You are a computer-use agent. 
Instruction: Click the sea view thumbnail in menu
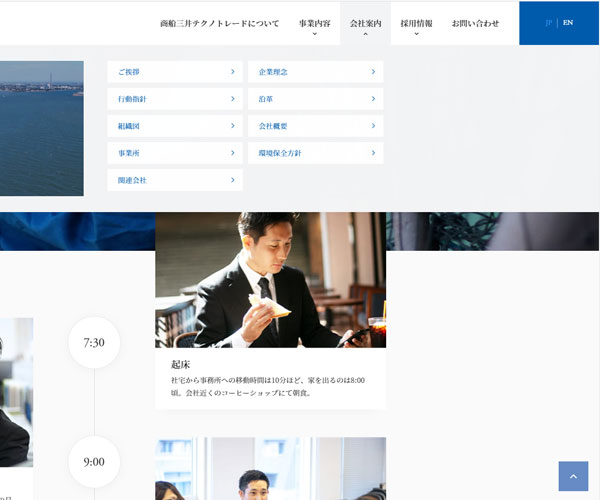click(x=42, y=129)
